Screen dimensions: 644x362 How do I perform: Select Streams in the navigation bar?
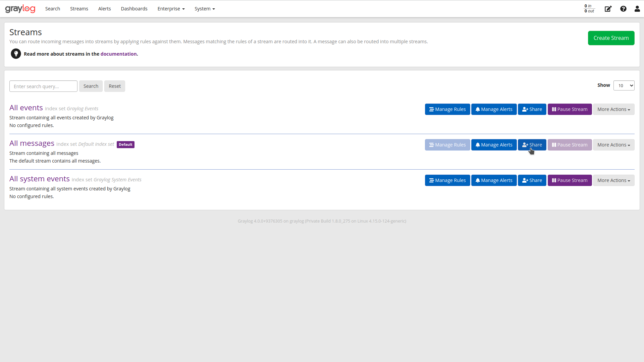79,9
